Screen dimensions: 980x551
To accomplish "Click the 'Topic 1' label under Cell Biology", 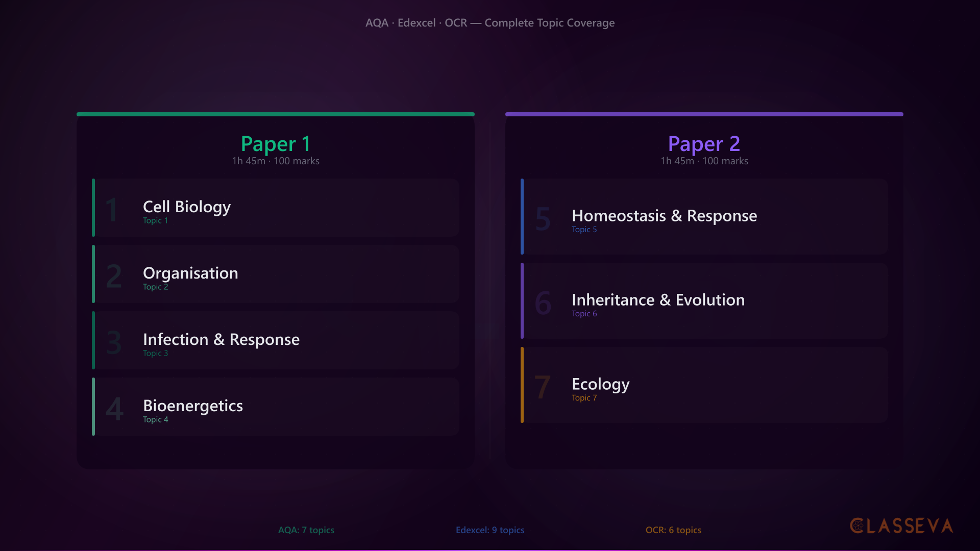I will pos(155,220).
